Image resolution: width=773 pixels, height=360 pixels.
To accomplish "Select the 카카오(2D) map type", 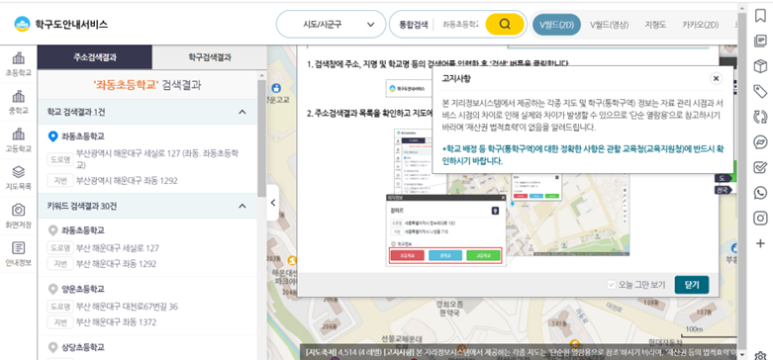I will (701, 25).
